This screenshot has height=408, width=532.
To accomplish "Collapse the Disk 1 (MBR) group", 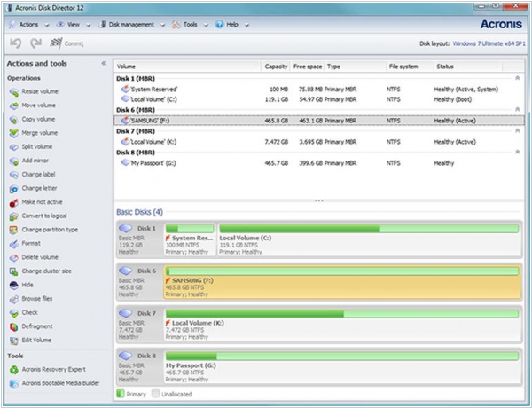I will point(518,78).
